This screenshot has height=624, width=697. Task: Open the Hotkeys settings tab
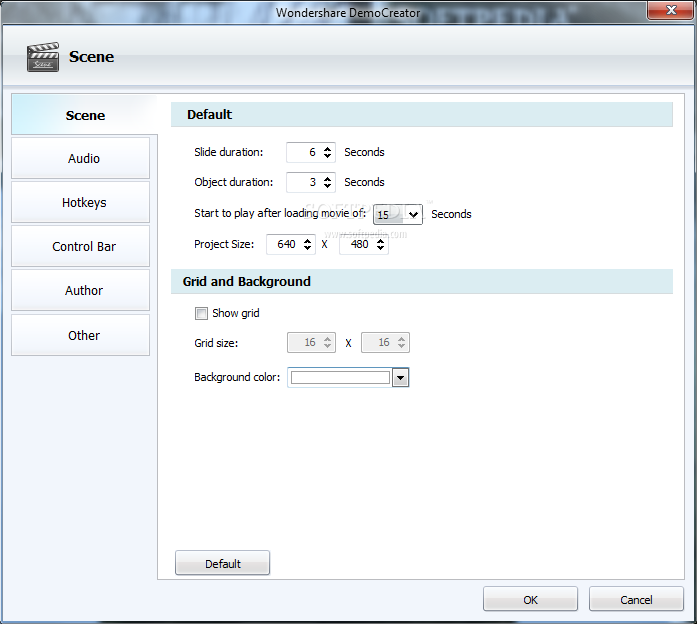point(80,202)
